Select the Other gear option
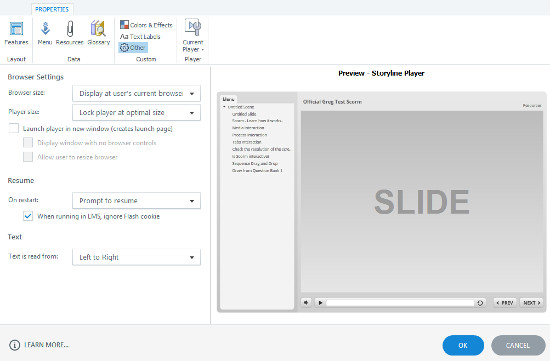Viewport: 550px width, 361px height. coord(133,47)
